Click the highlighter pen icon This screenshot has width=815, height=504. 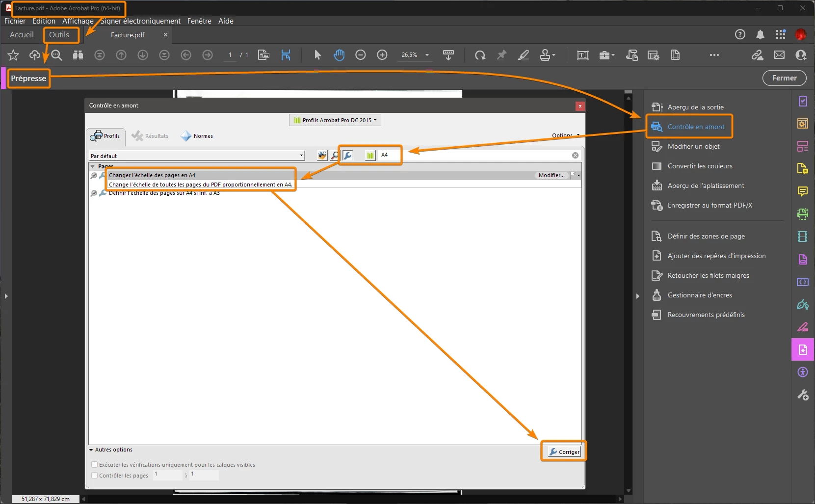524,55
